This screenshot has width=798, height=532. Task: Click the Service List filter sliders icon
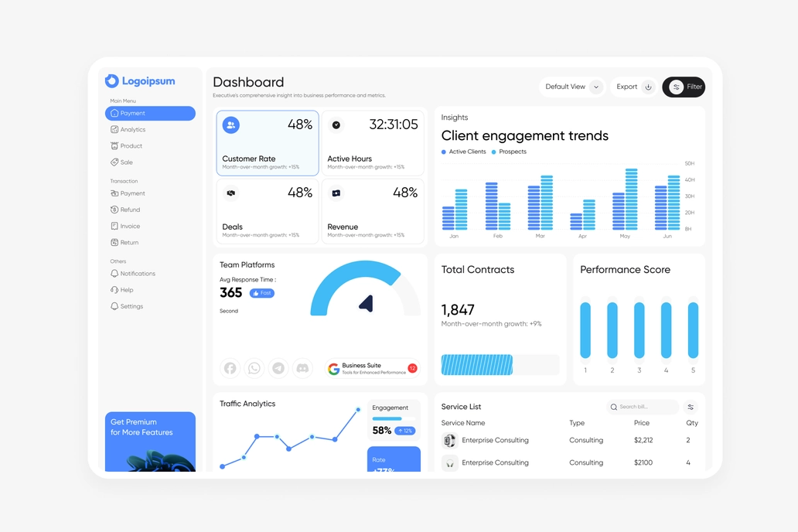tap(691, 407)
